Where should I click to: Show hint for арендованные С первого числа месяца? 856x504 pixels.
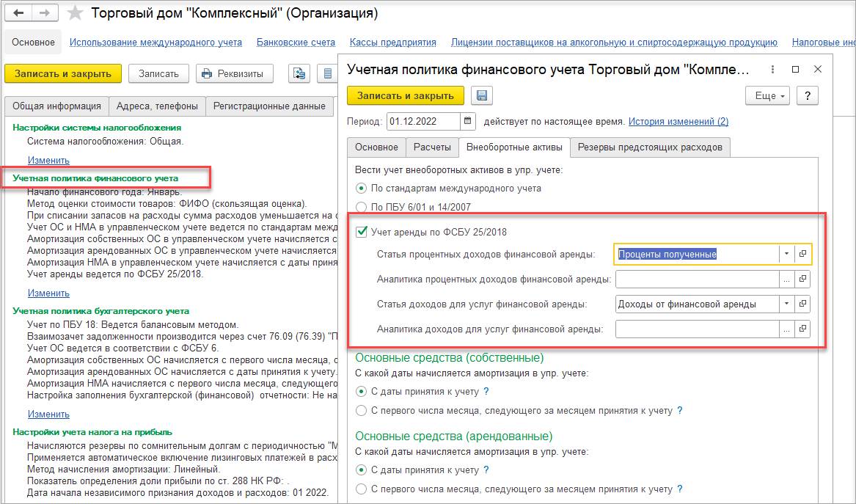tap(680, 489)
